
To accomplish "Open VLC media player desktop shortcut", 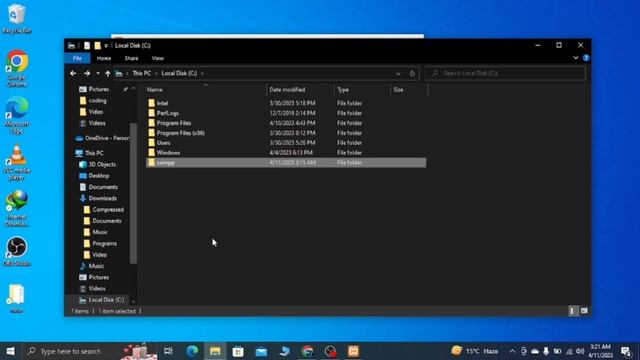I will click(17, 162).
